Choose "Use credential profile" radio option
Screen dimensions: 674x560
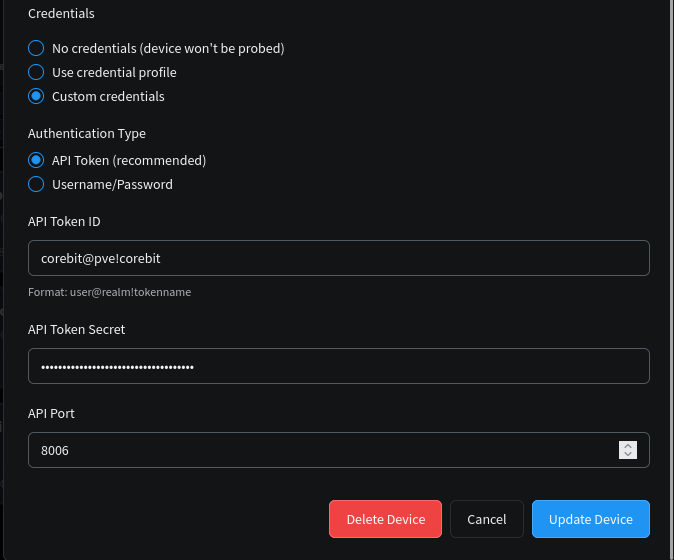click(36, 72)
